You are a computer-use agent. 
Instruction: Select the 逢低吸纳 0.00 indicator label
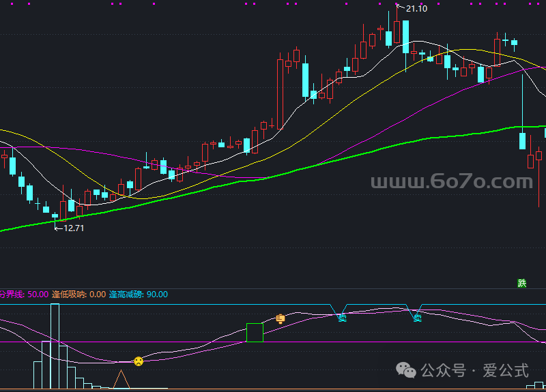click(78, 295)
